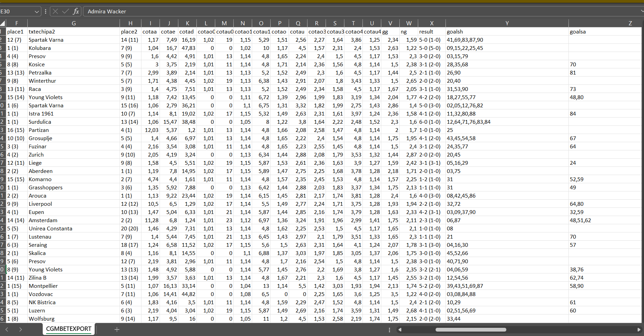Viewport: 644px width, 336px height.
Task: Go to previous sheet arrow
Action: pos(7,330)
